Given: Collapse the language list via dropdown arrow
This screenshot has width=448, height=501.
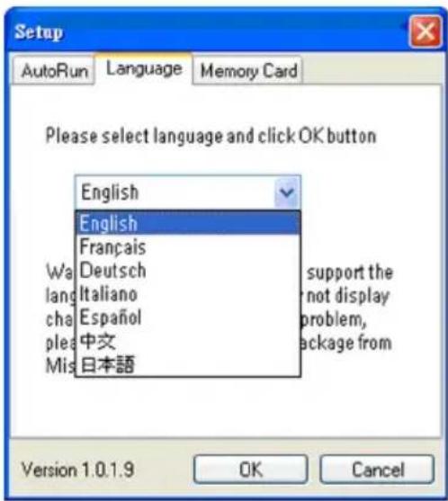Looking at the screenshot, I should point(287,192).
